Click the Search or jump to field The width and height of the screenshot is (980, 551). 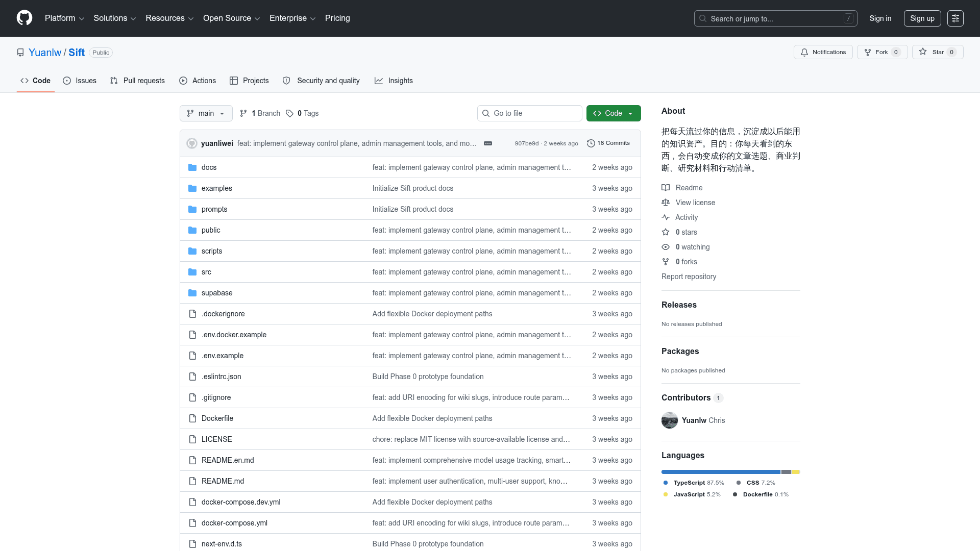(775, 18)
